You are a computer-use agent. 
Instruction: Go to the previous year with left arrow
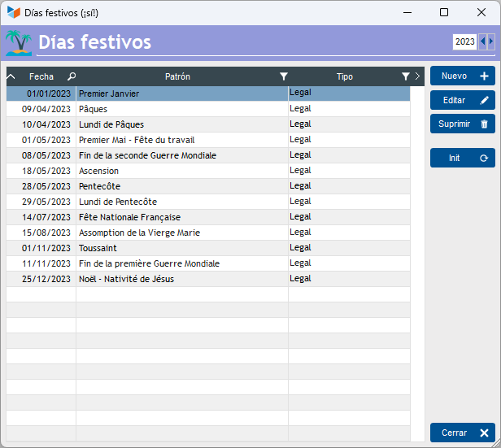click(x=483, y=41)
